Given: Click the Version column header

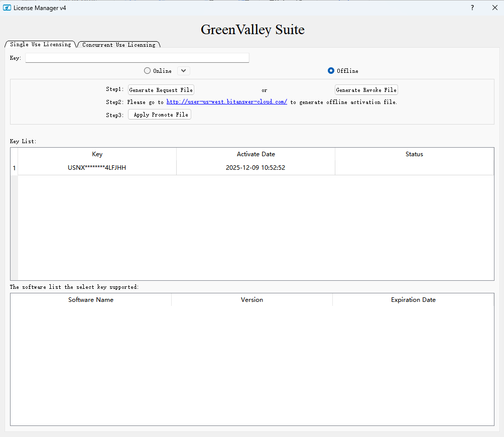Looking at the screenshot, I should pyautogui.click(x=252, y=300).
